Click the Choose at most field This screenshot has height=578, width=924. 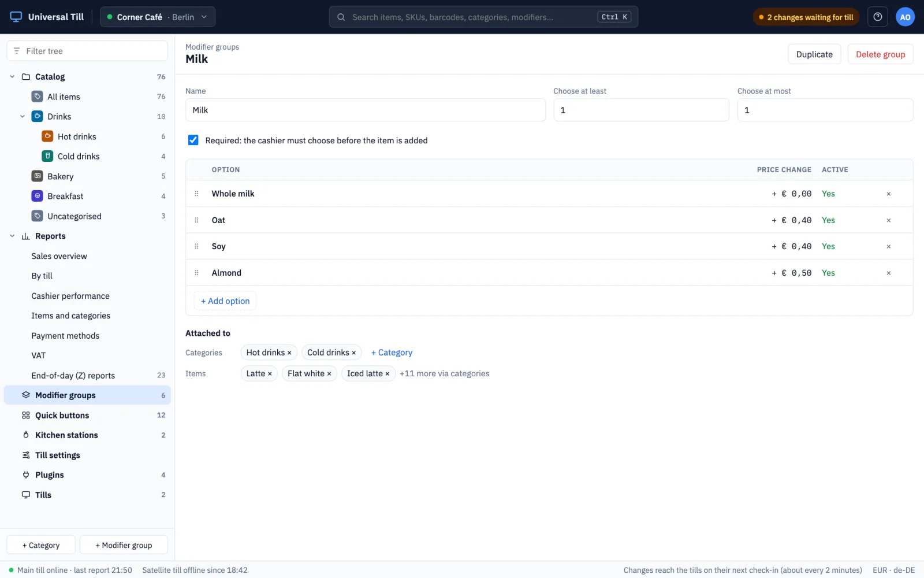[x=825, y=110]
